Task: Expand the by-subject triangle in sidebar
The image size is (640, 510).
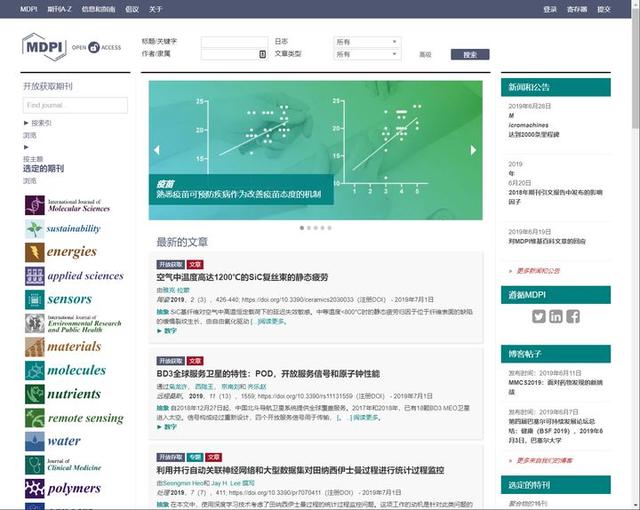Action: point(26,147)
